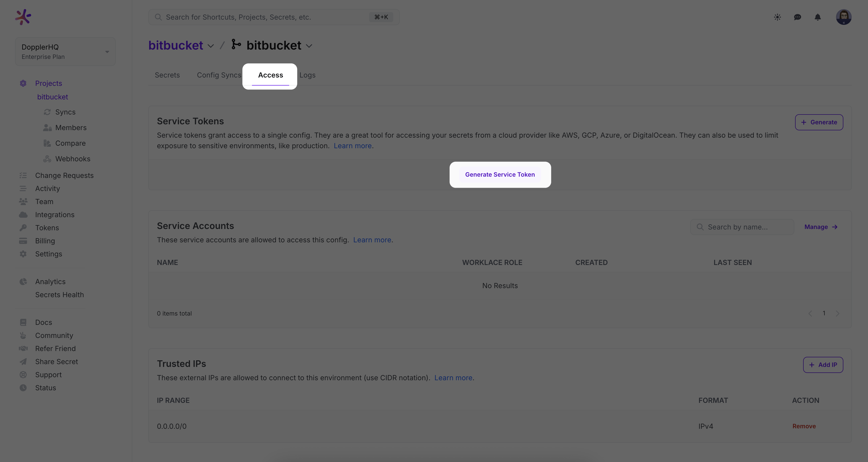
Task: Expand the DopplerHQ workplace dropdown
Action: click(x=65, y=52)
